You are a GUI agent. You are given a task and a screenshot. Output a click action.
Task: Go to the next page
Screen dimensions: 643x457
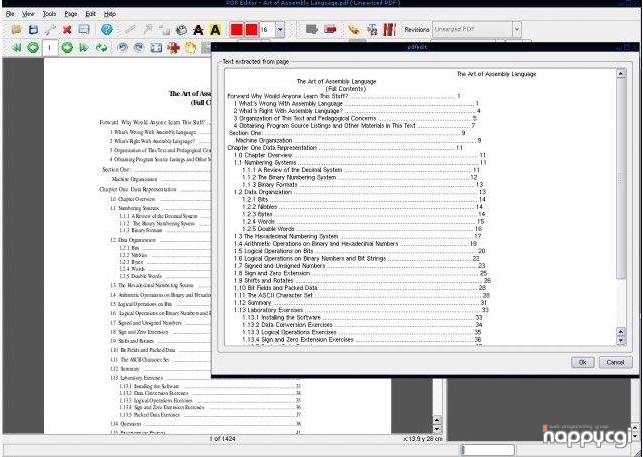point(67,48)
